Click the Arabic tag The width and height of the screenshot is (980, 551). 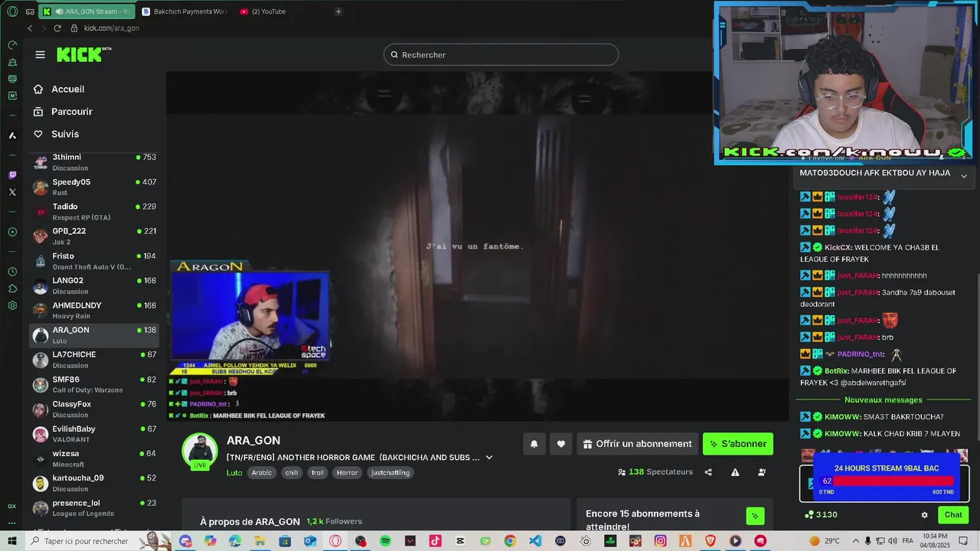pos(262,473)
